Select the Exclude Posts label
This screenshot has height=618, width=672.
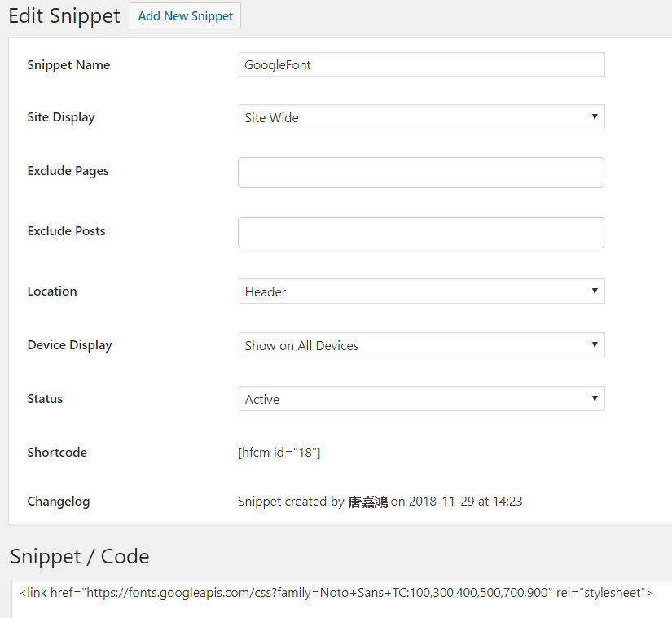[66, 231]
